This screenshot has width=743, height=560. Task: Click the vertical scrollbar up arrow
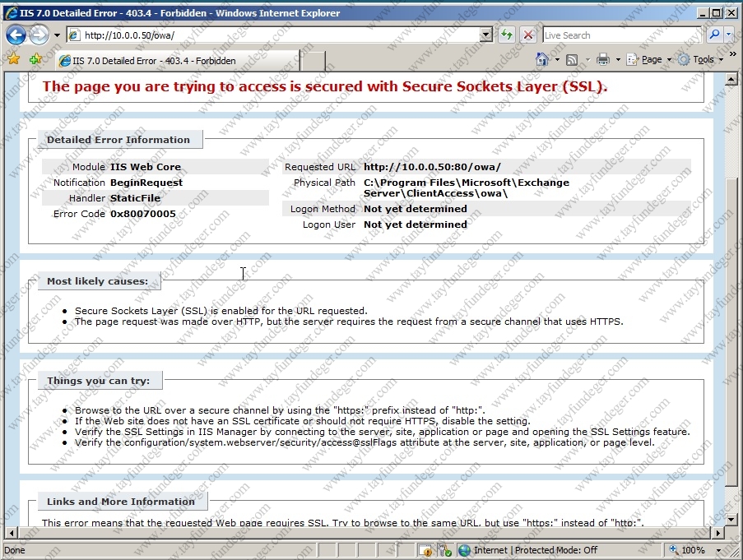tap(731, 80)
